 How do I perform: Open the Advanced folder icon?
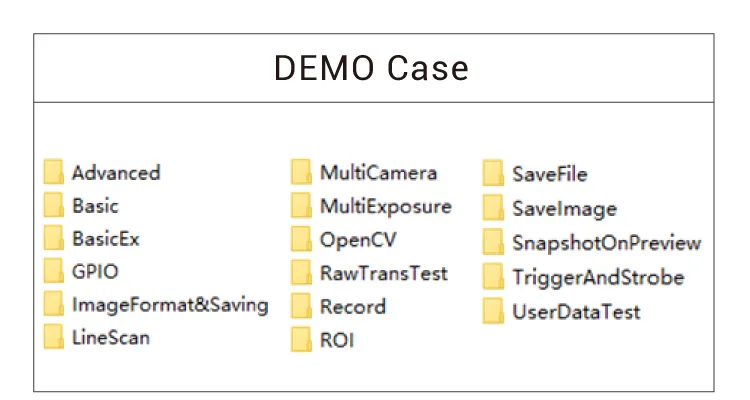(x=54, y=172)
